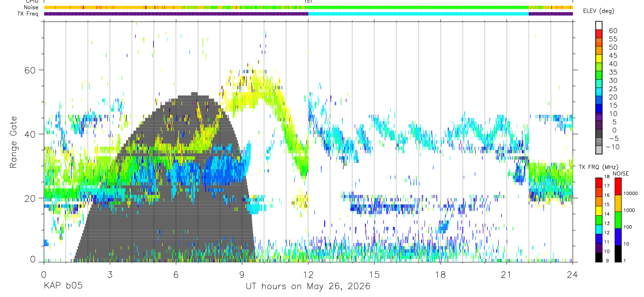Click the '1' tick on the NOISE colorbar
The height and width of the screenshot is (297, 644).
(626, 260)
